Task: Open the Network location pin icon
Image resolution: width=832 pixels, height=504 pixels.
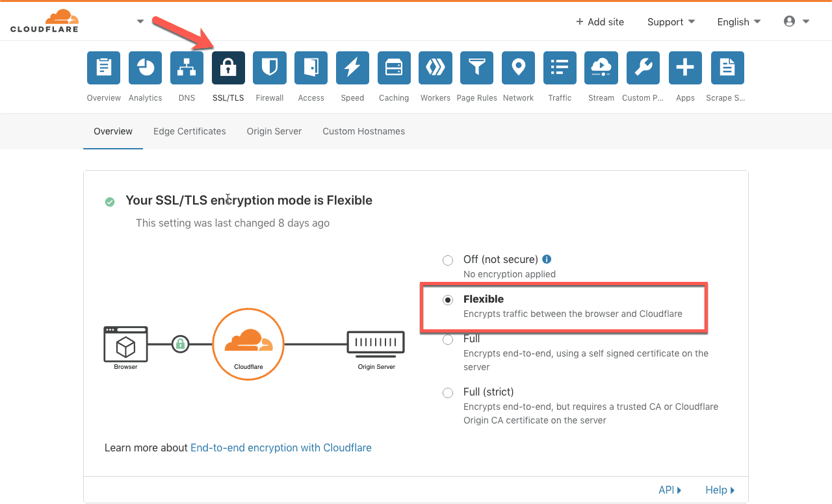Action: (518, 68)
